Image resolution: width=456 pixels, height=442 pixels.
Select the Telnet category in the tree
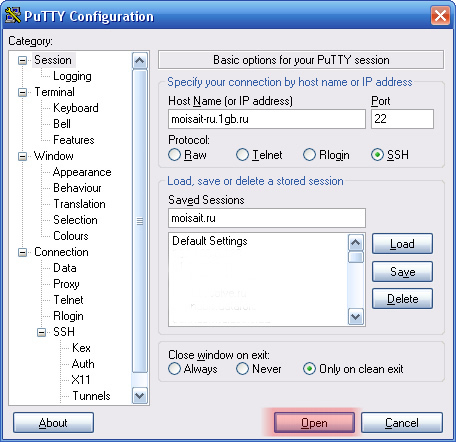tap(68, 300)
